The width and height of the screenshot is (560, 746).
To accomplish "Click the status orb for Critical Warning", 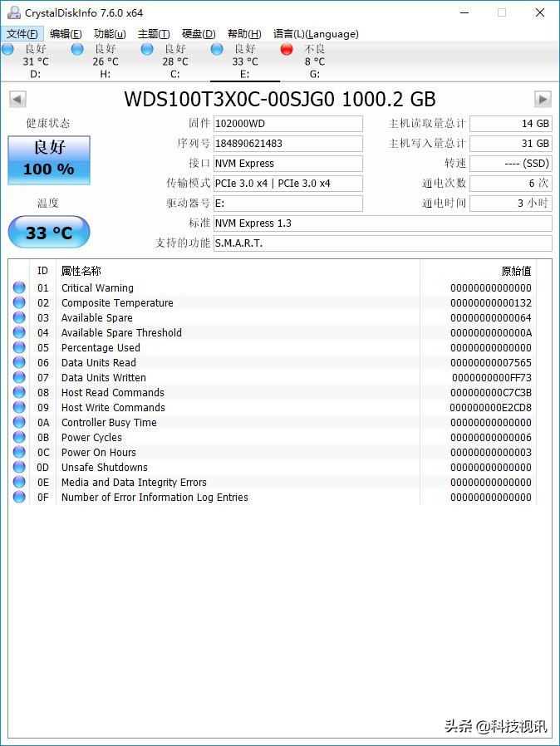I will [x=19, y=287].
